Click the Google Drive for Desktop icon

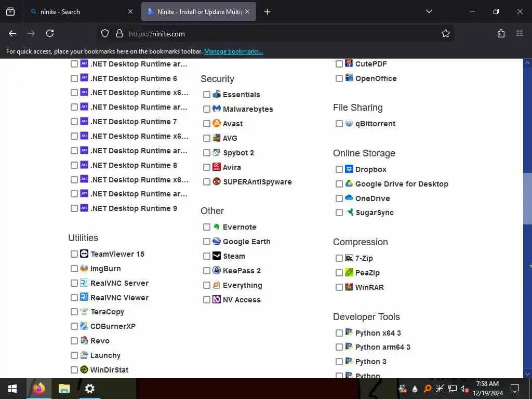[349, 183]
